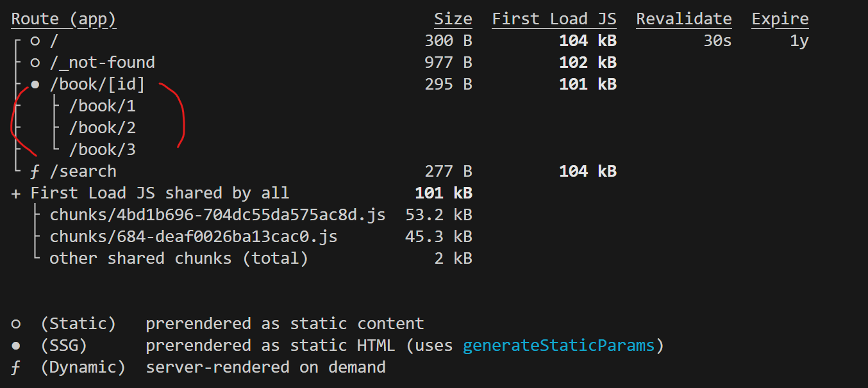Viewport: 868px width, 388px height.
Task: Click the Route (app) column header
Action: pos(63,19)
